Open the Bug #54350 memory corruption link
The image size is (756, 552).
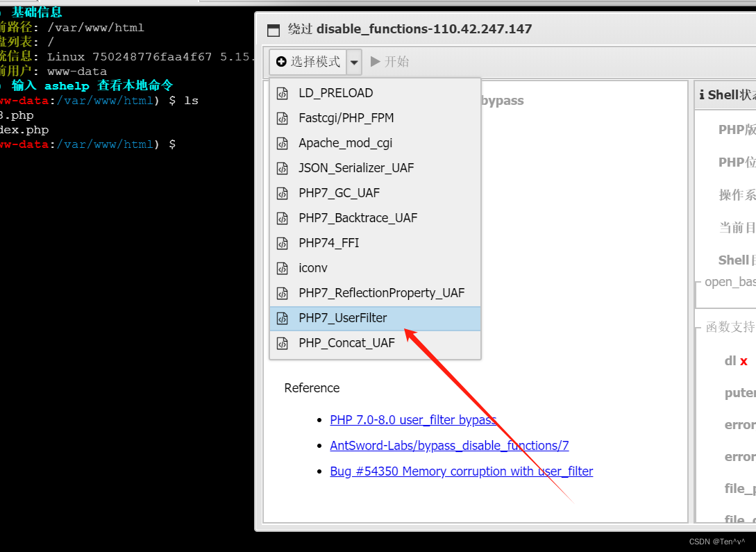point(461,471)
